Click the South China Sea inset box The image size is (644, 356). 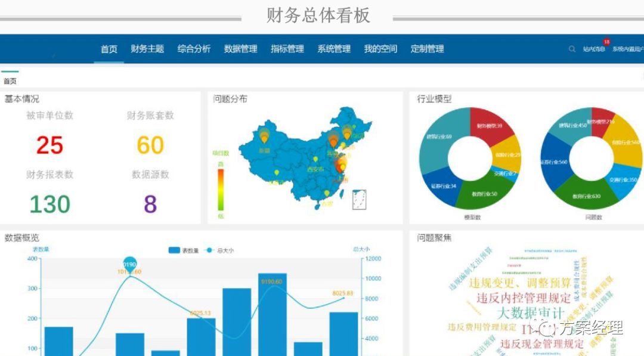pyautogui.click(x=360, y=200)
